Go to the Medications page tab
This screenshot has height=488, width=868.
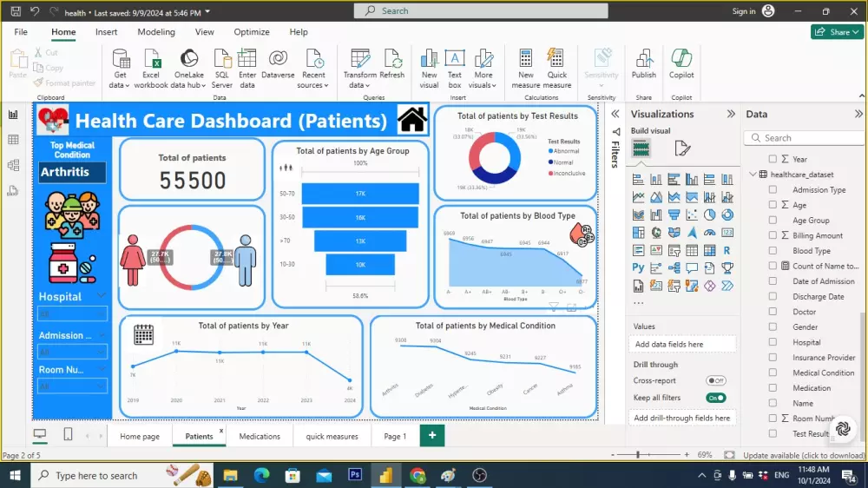[260, 437]
